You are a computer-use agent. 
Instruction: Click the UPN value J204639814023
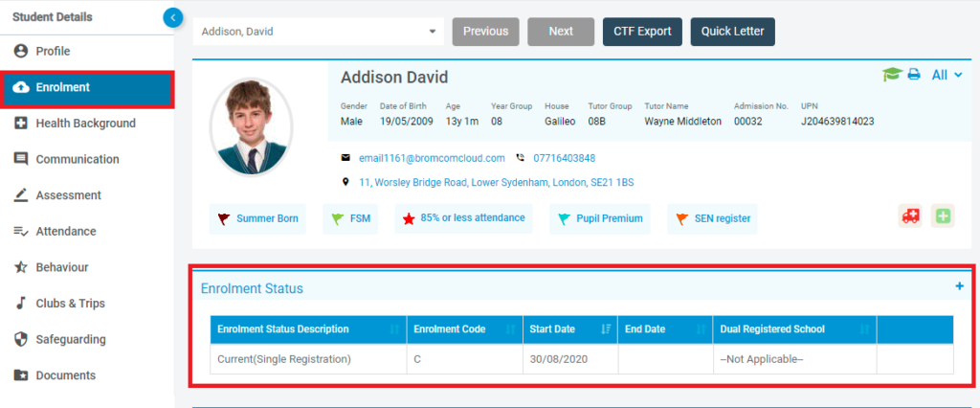837,122
